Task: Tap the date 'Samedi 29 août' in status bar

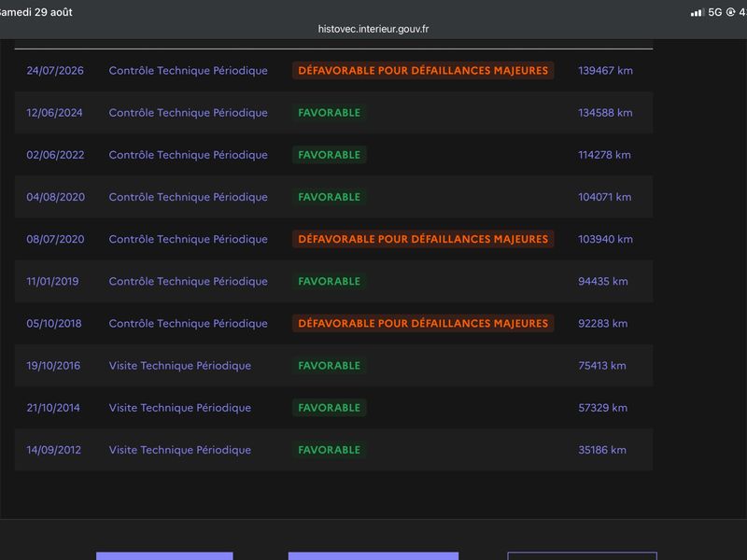Action: coord(35,12)
